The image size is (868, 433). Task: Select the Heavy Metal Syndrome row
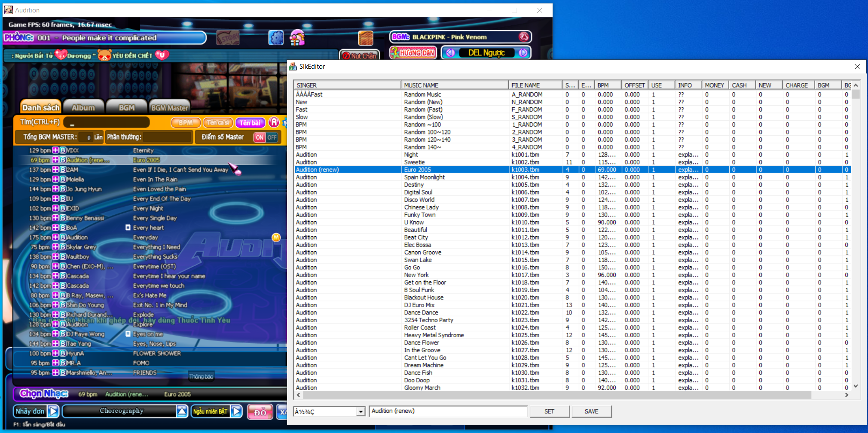click(572, 335)
